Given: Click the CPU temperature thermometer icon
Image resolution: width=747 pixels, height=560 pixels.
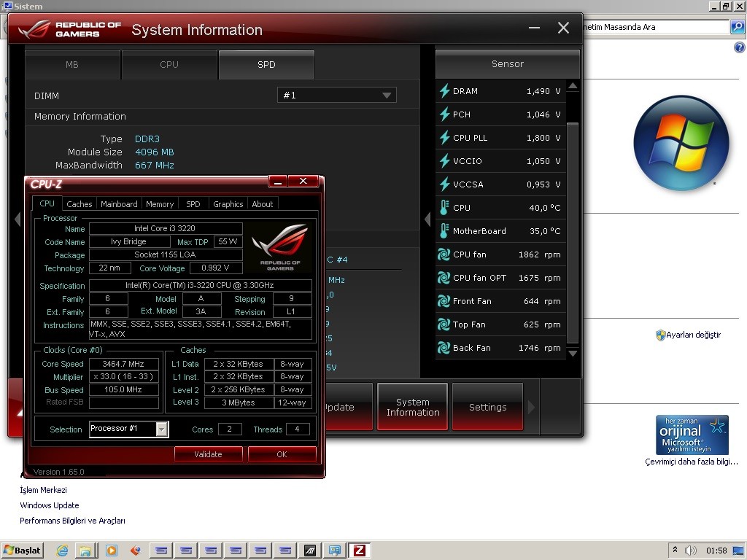Looking at the screenshot, I should click(x=444, y=208).
